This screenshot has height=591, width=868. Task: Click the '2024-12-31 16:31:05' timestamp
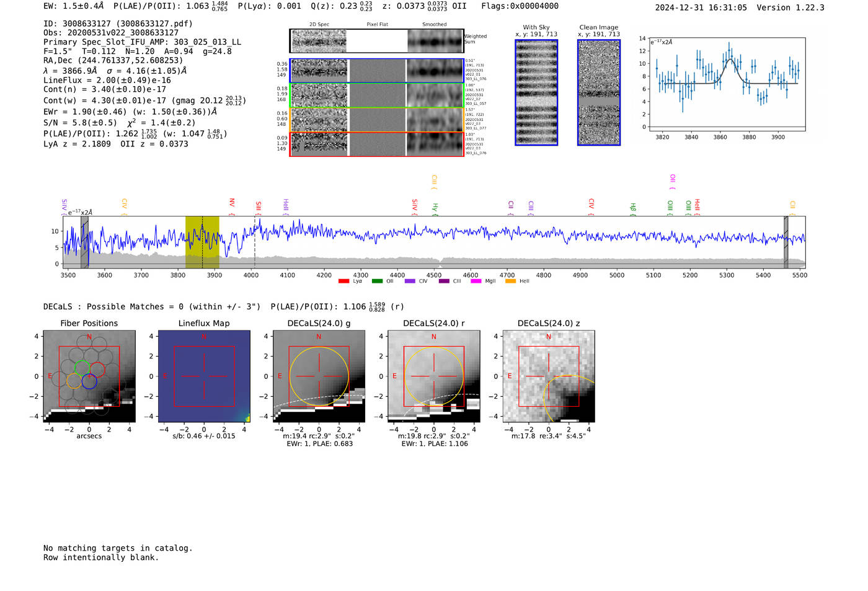click(x=701, y=7)
